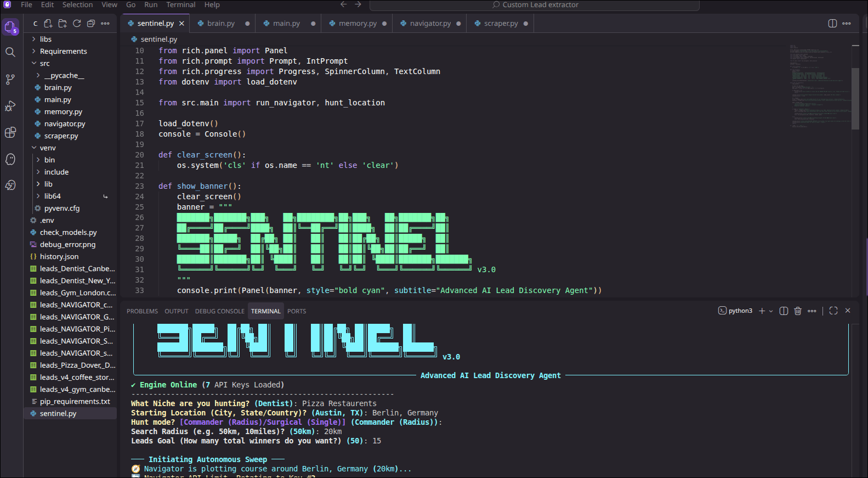Screen dimensions: 868x478
Task: Open the Explorer view in activity bar
Action: 10,27
